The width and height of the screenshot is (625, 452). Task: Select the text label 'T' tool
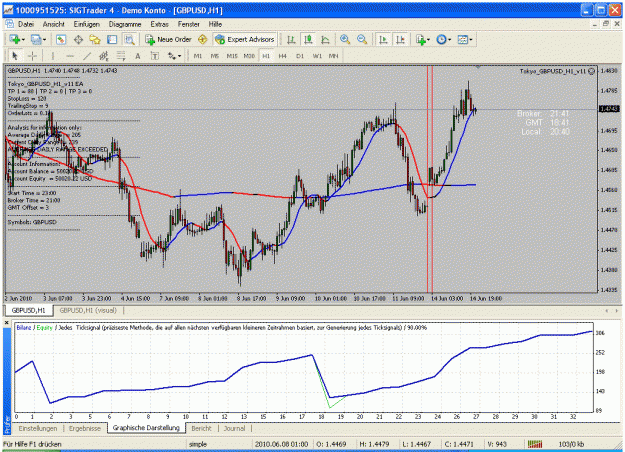pyautogui.click(x=155, y=56)
